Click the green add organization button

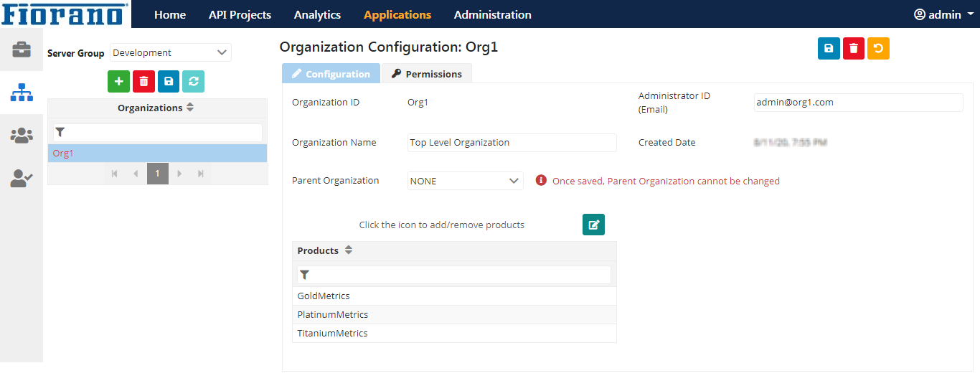pyautogui.click(x=119, y=82)
